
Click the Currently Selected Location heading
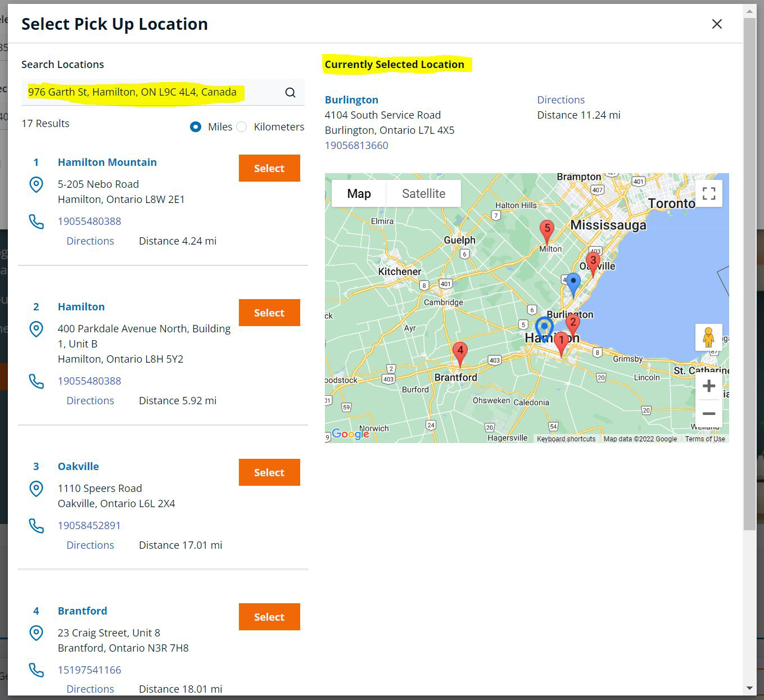395,64
